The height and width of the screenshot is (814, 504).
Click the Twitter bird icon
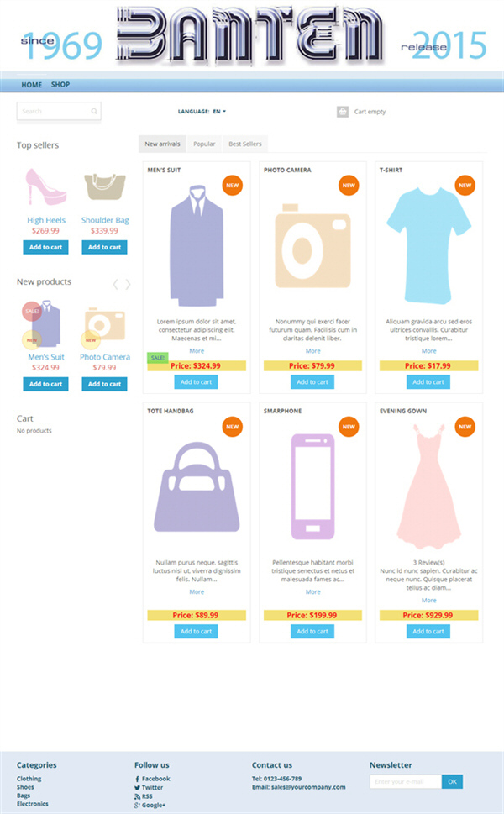[137, 788]
